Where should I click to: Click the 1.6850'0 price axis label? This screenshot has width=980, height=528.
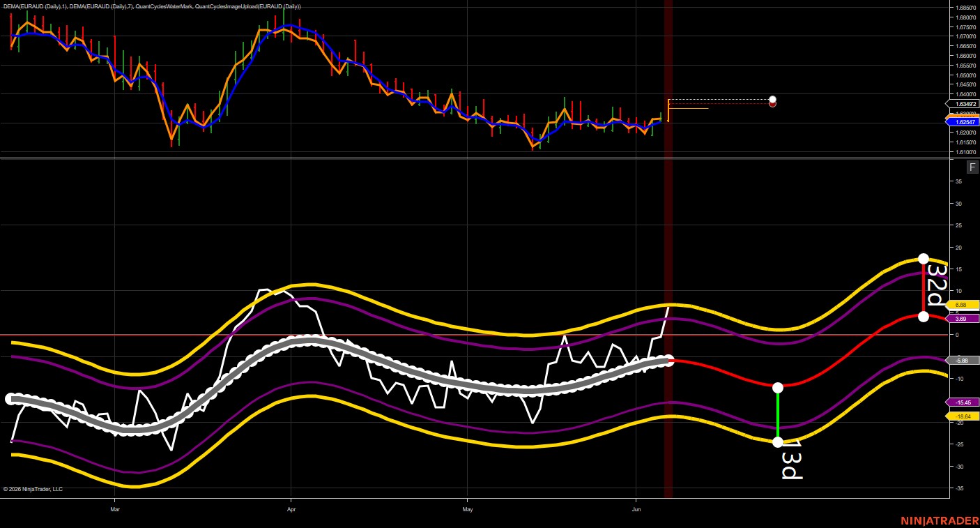[965, 7]
